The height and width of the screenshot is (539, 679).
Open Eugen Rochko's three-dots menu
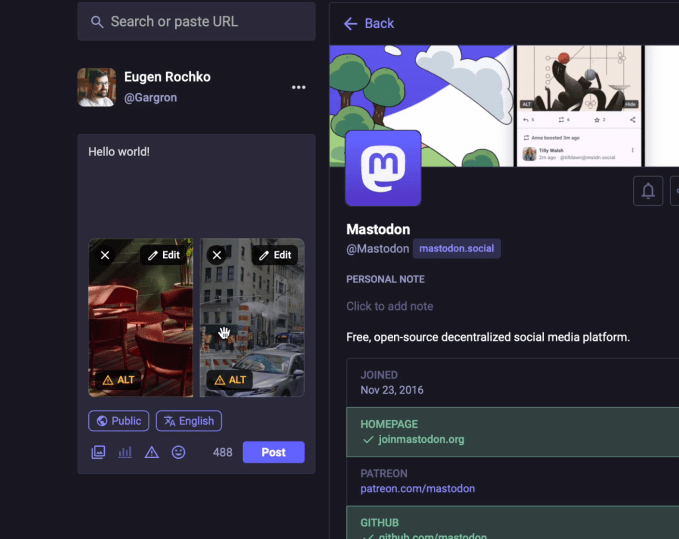click(298, 87)
